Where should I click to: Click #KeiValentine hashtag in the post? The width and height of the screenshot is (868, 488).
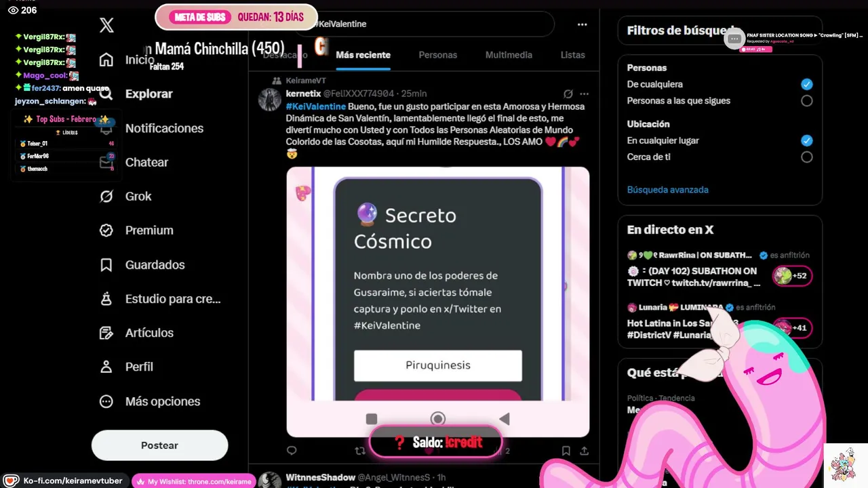[315, 106]
